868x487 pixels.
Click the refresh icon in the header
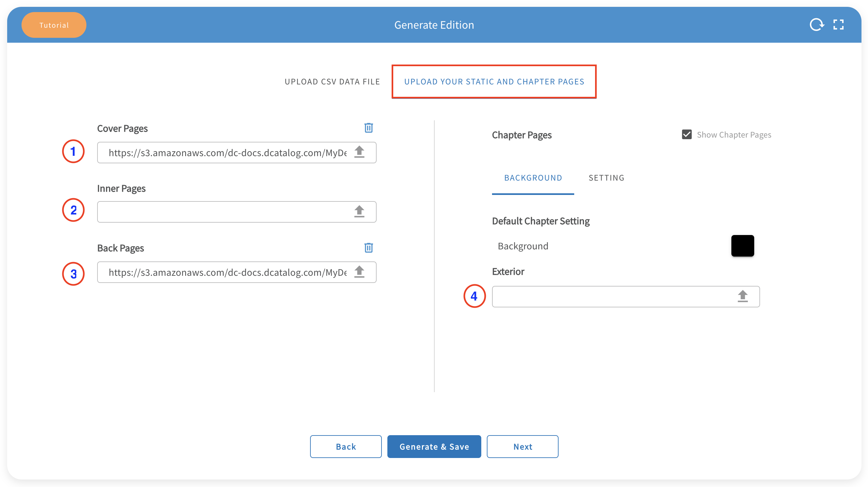coord(816,24)
